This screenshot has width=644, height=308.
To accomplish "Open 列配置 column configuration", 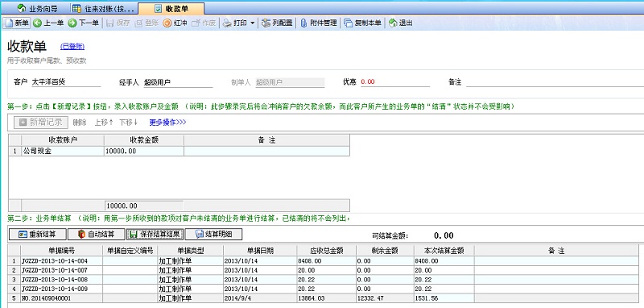I will point(277,23).
